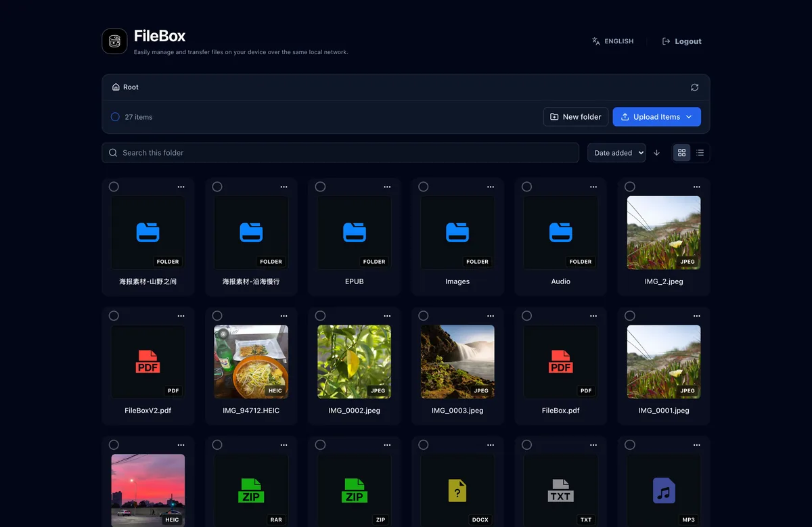The image size is (812, 527).
Task: Open the EPUB folder icon
Action: [x=355, y=233]
